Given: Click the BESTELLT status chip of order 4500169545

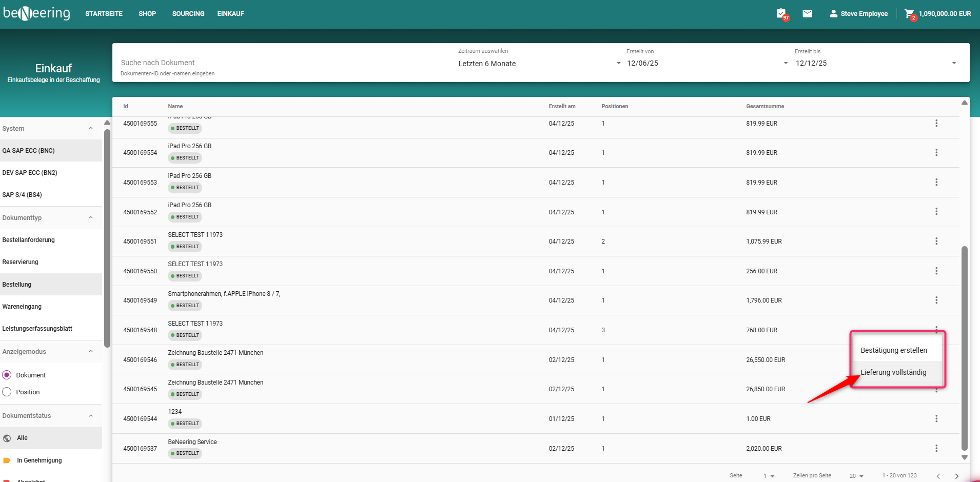Looking at the screenshot, I should tap(185, 394).
